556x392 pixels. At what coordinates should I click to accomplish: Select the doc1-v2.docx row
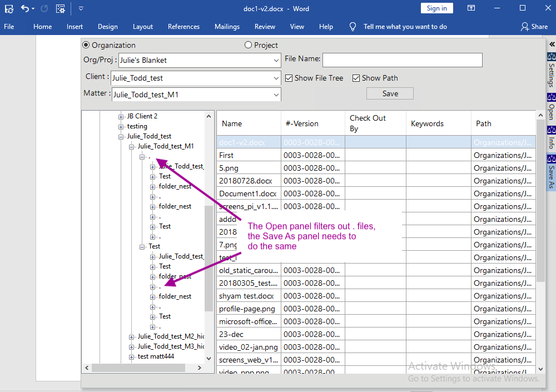click(x=376, y=142)
